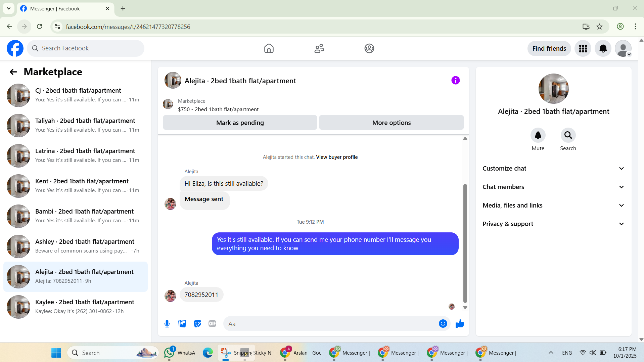
Task: Open the Groups icon in top navigation
Action: pos(369,48)
